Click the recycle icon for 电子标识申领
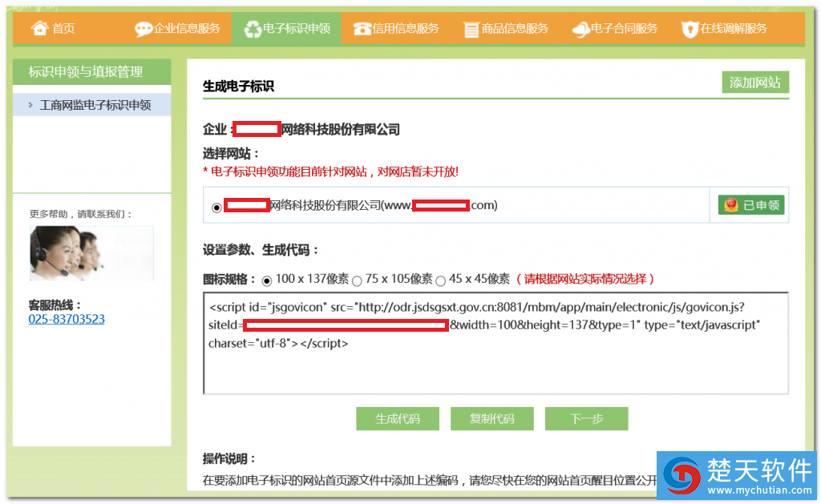Image resolution: width=821 pixels, height=504 pixels. (x=253, y=29)
